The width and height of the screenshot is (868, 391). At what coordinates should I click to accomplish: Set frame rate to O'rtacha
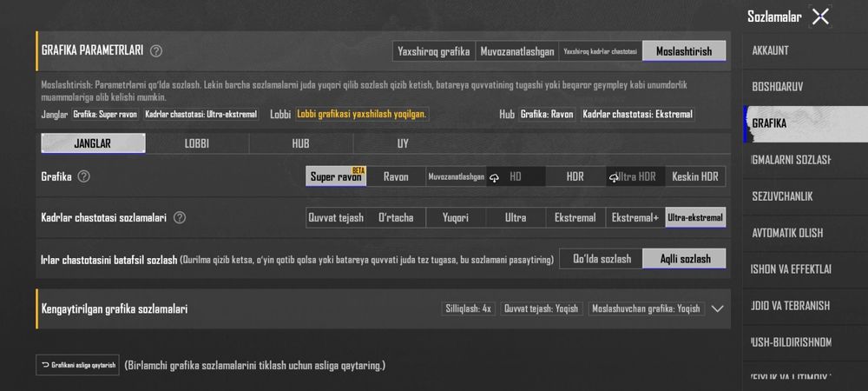pyautogui.click(x=396, y=217)
